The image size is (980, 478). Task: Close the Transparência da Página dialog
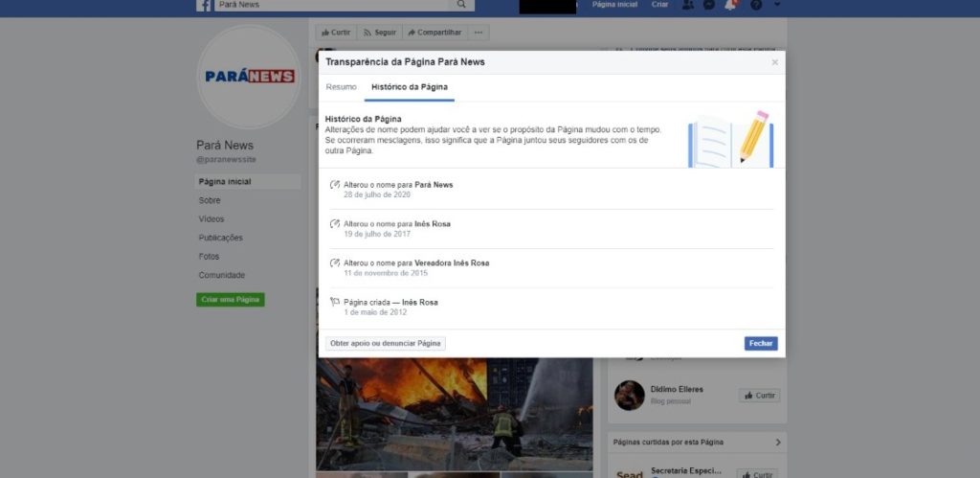775,62
